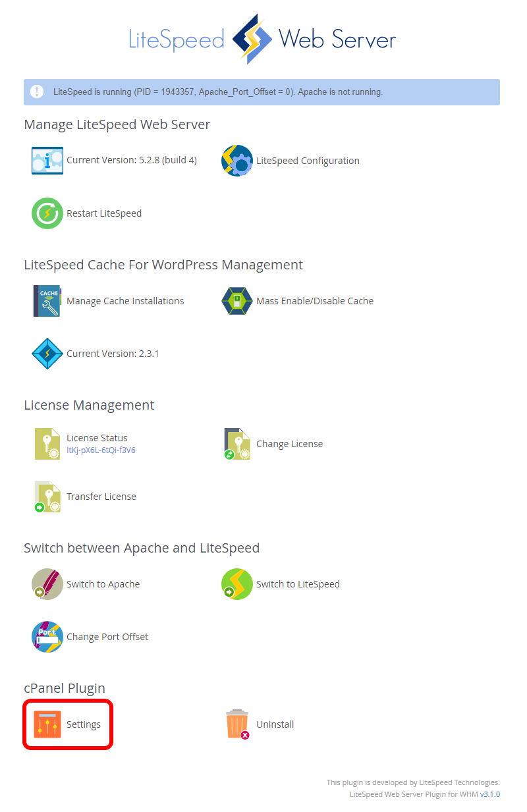Screen dimensions: 527x812
Task: Click the License Status key icon
Action: 47,444
